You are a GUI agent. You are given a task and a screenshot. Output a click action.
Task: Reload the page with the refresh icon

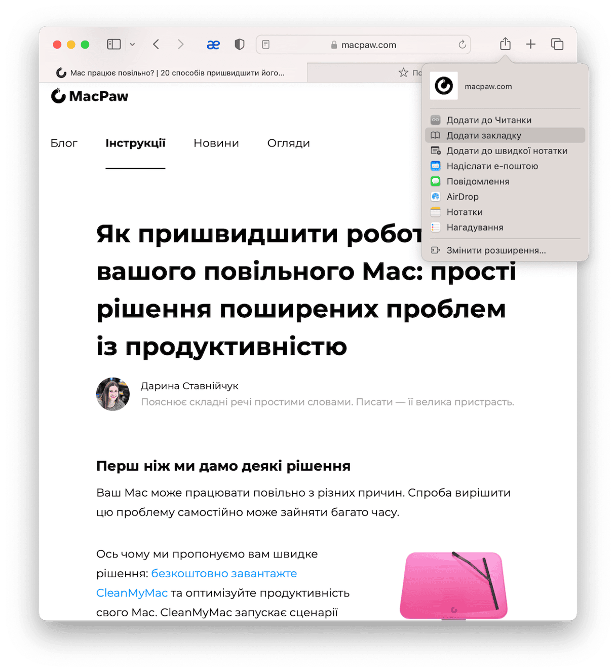(x=462, y=45)
